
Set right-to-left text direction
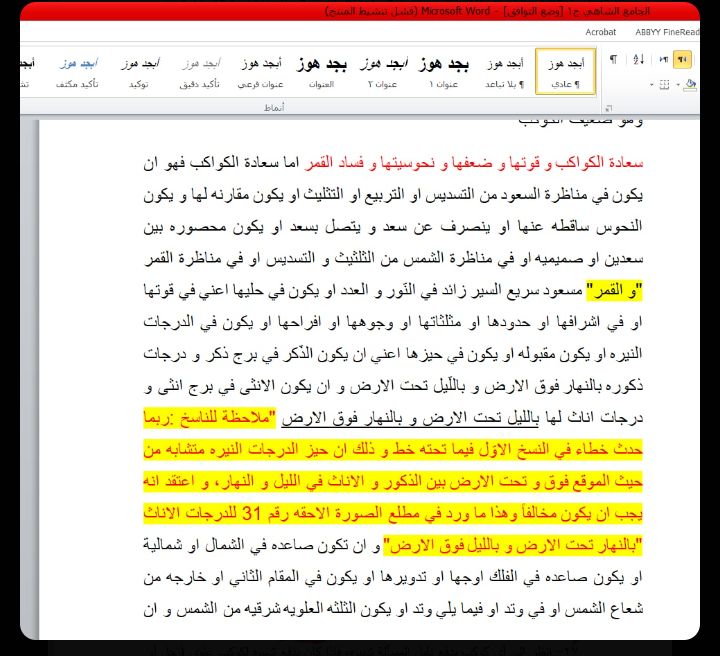682,60
